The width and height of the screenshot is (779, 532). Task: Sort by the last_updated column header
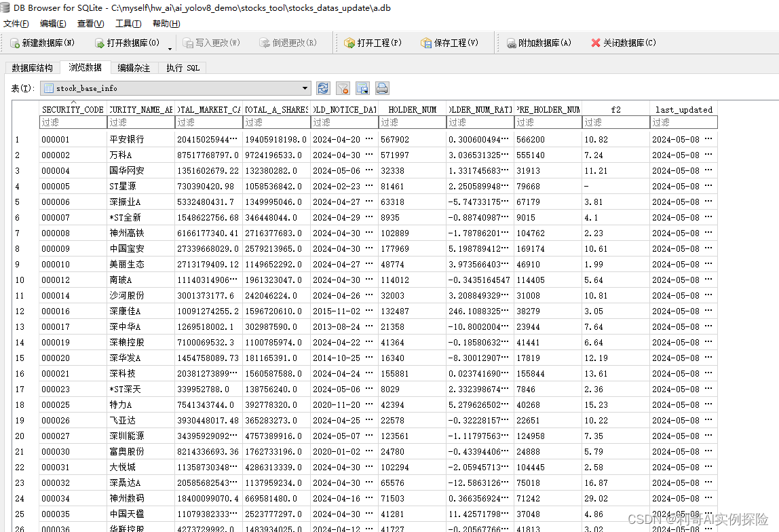683,110
